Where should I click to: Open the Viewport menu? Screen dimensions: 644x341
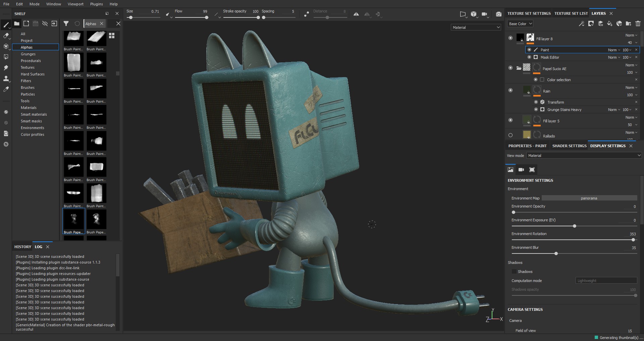[75, 4]
